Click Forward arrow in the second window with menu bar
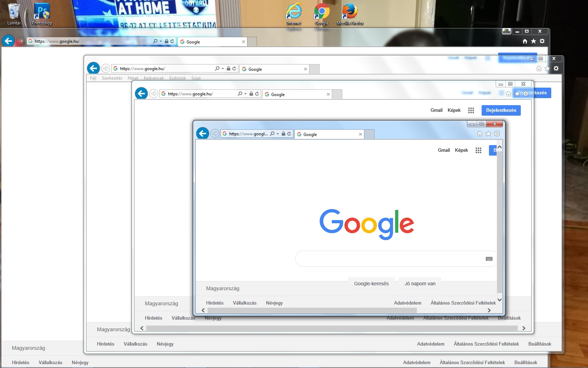Image resolution: width=588 pixels, height=368 pixels. [x=105, y=68]
